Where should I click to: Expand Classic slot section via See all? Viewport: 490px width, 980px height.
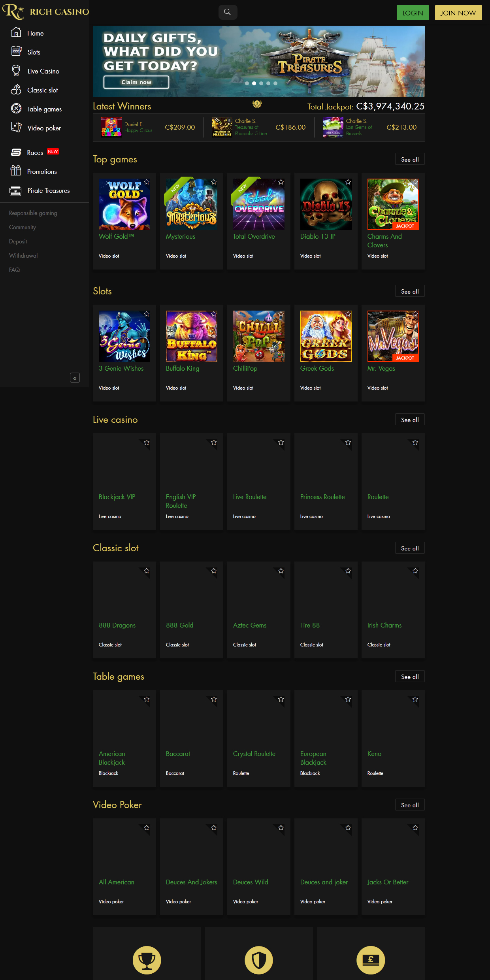[410, 548]
